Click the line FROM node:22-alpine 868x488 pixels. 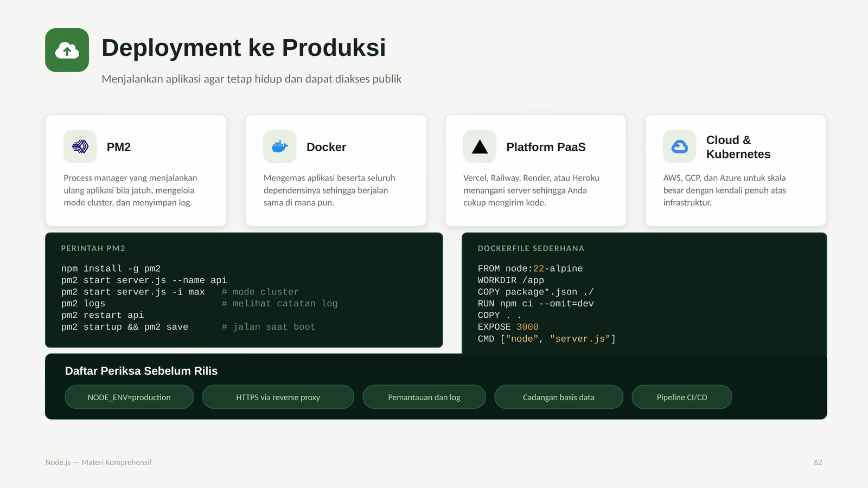530,268
